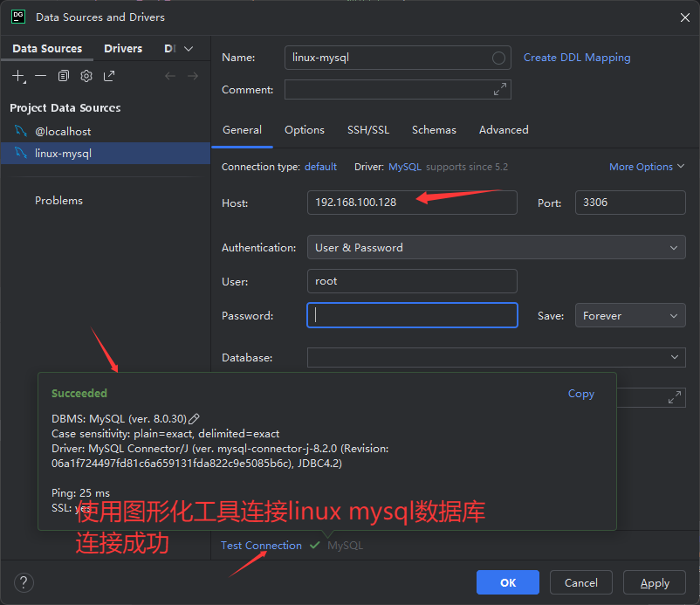Focus the Comment input field
This screenshot has width=700, height=605.
click(398, 89)
